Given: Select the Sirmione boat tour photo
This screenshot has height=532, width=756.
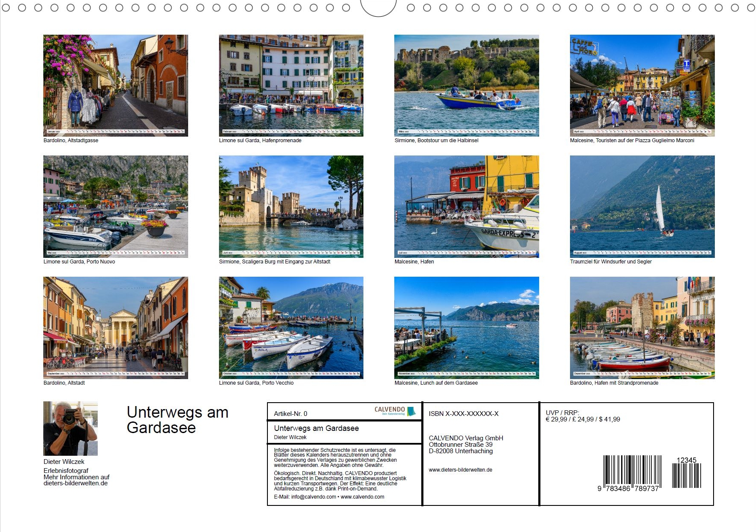Looking at the screenshot, I should tap(466, 85).
